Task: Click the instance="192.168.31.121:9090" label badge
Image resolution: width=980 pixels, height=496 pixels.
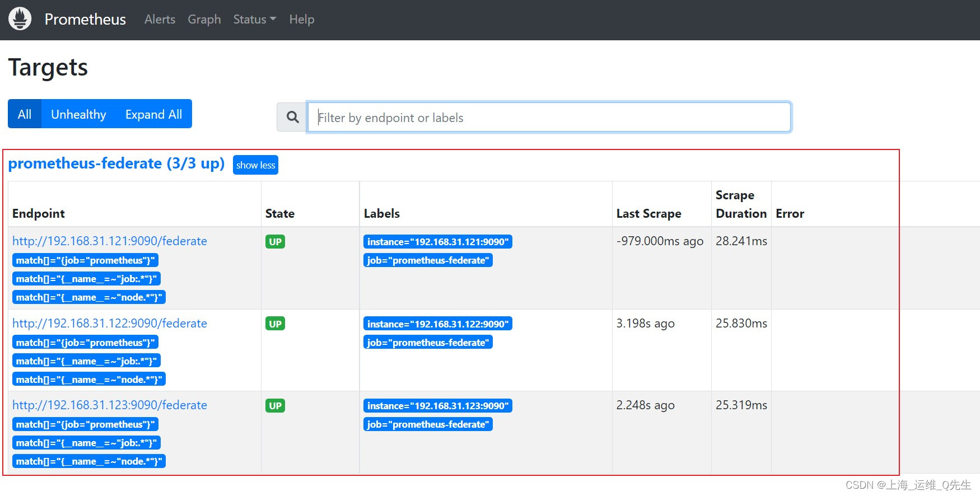Action: tap(438, 242)
